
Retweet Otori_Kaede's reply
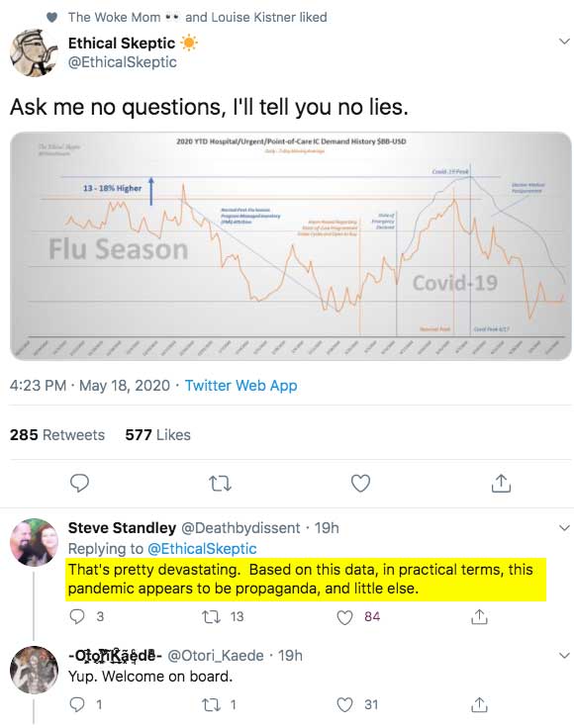point(212,705)
